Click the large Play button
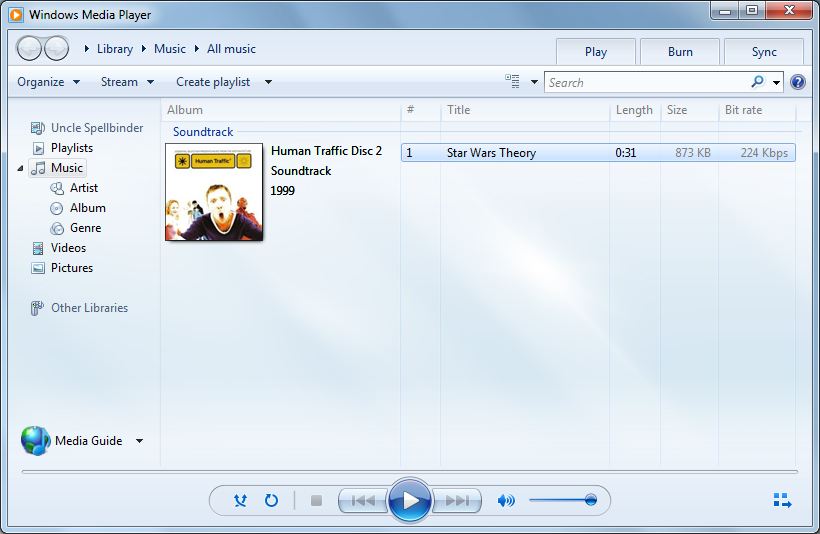The image size is (820, 534). (x=410, y=501)
